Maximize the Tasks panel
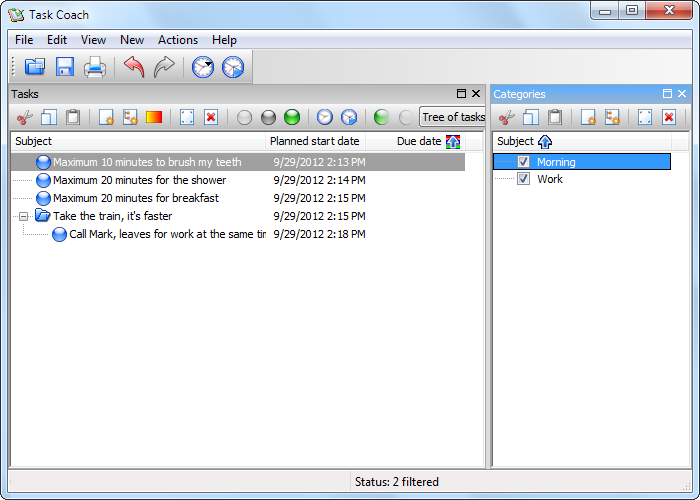The image size is (700, 500). 462,93
